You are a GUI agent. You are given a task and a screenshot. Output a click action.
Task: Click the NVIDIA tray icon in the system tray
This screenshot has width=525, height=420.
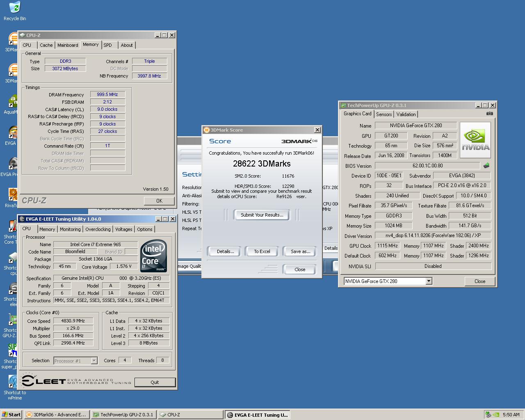496,415
